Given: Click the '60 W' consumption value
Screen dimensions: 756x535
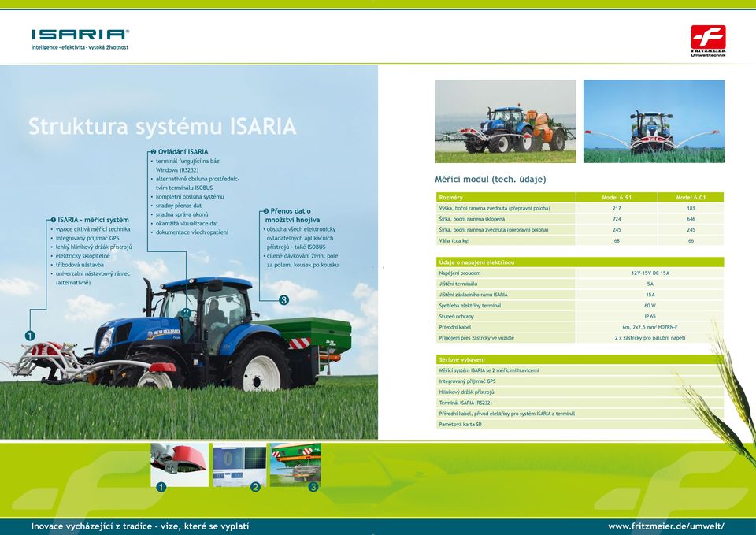Looking at the screenshot, I should point(650,306).
